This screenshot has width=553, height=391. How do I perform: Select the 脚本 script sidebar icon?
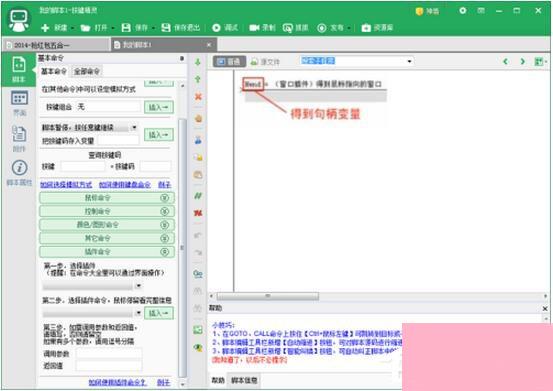pyautogui.click(x=19, y=69)
